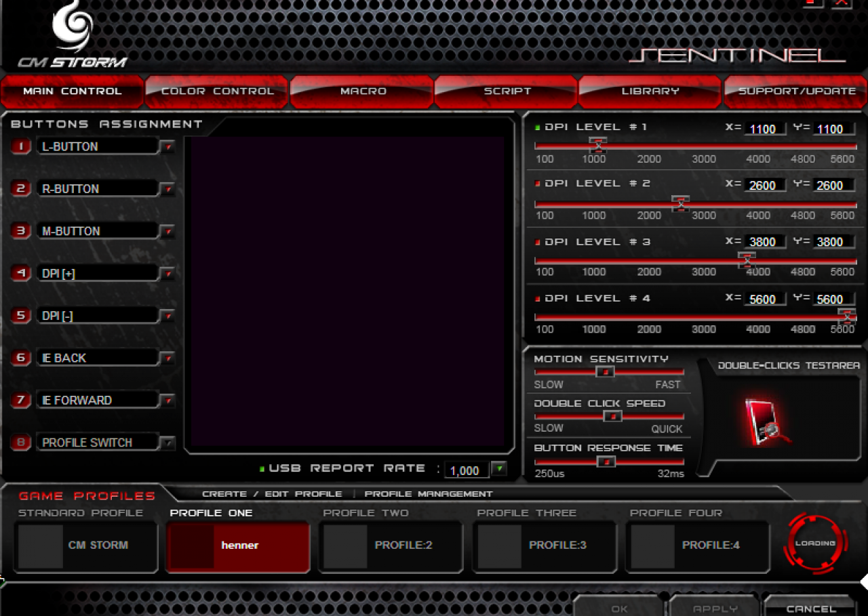Click the CANCEL button
This screenshot has height=616, width=868.
coord(810,607)
